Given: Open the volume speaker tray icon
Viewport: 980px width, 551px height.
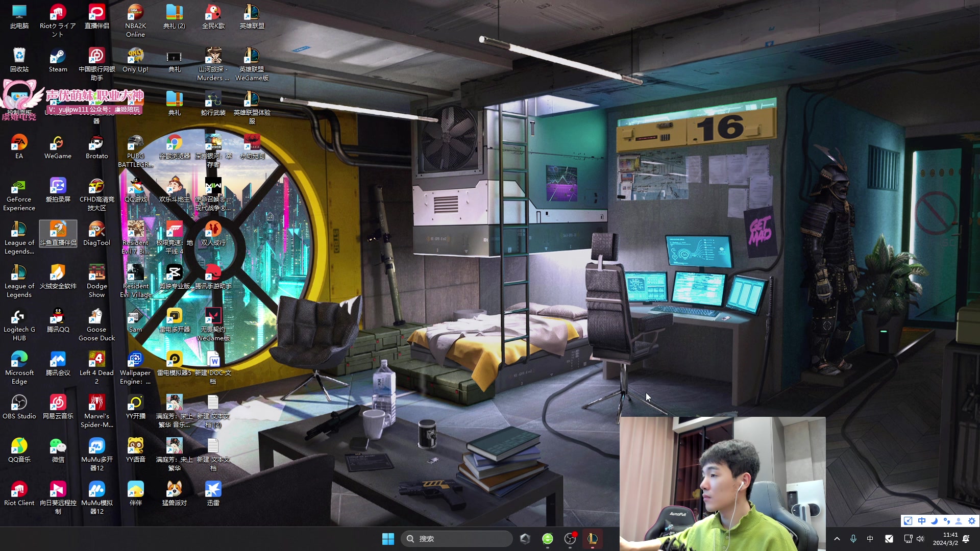Looking at the screenshot, I should click(x=920, y=539).
